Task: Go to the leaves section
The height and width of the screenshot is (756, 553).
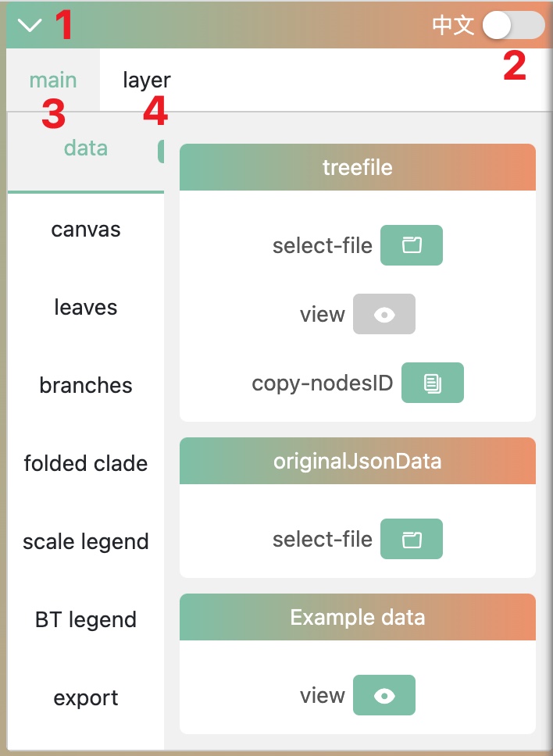Action: 86,307
